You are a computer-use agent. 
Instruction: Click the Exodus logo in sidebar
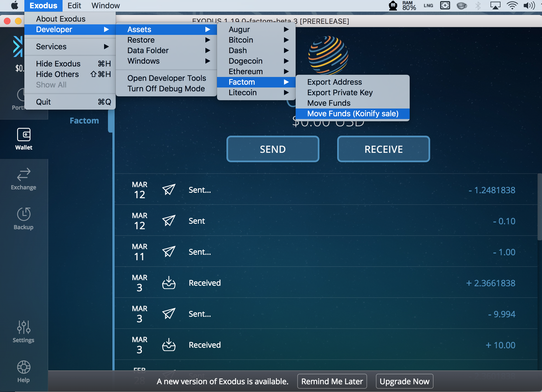(x=18, y=47)
